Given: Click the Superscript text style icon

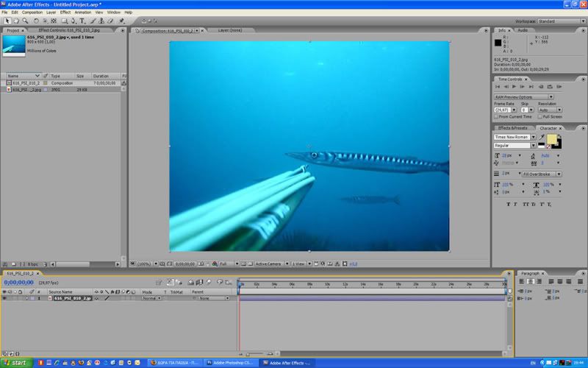Looking at the screenshot, I should pos(542,205).
